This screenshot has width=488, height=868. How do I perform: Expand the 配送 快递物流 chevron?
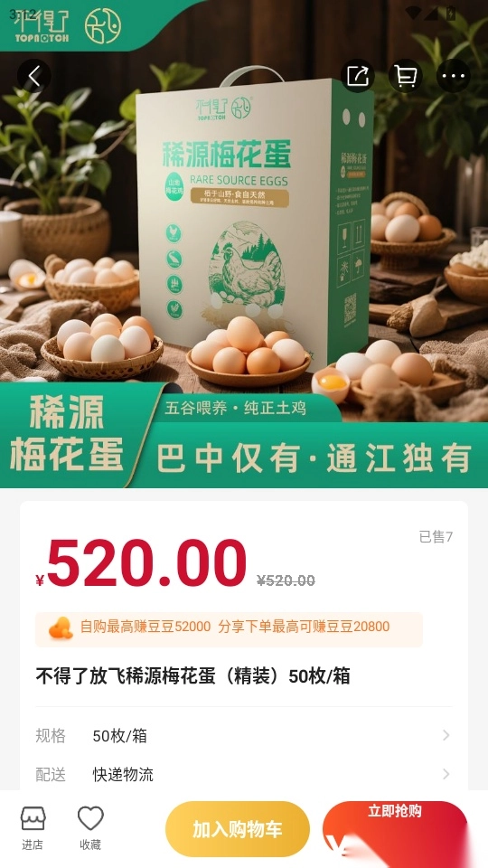click(x=446, y=774)
